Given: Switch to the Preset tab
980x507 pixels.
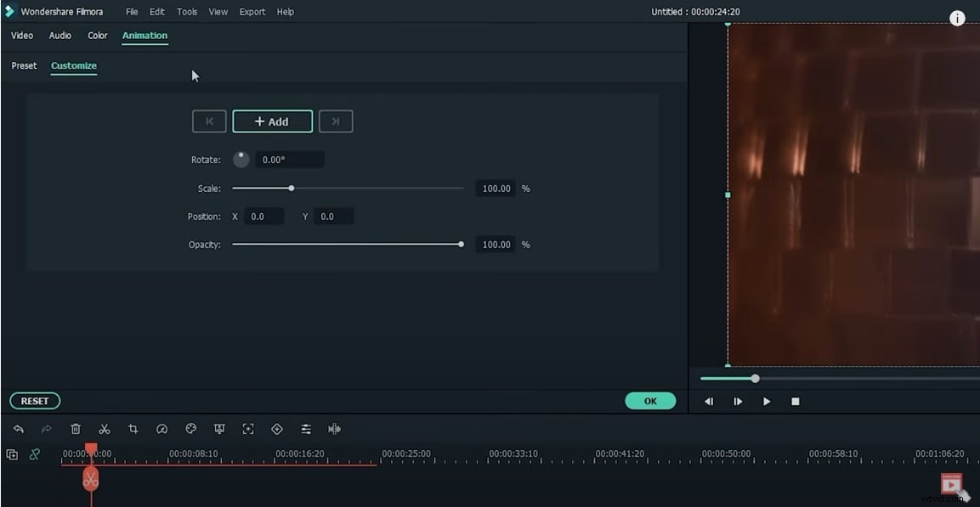Looking at the screenshot, I should tap(24, 65).
